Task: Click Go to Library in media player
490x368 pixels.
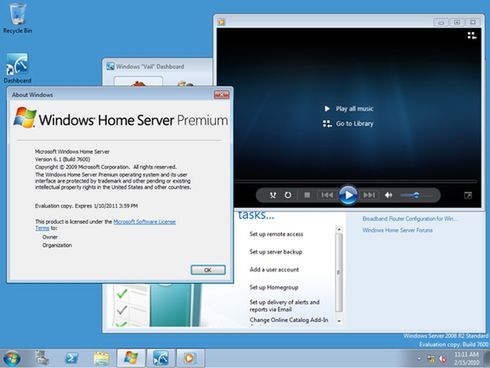Action: (348, 124)
